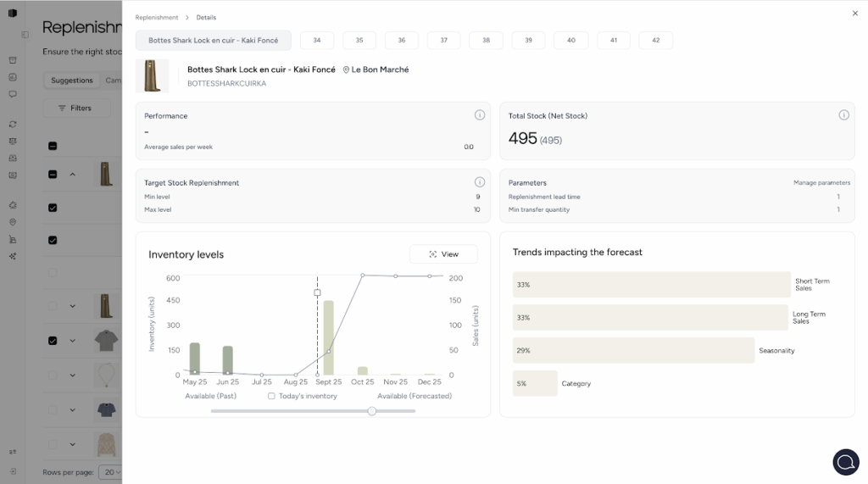Click the focus frame icon in View button

tap(433, 254)
